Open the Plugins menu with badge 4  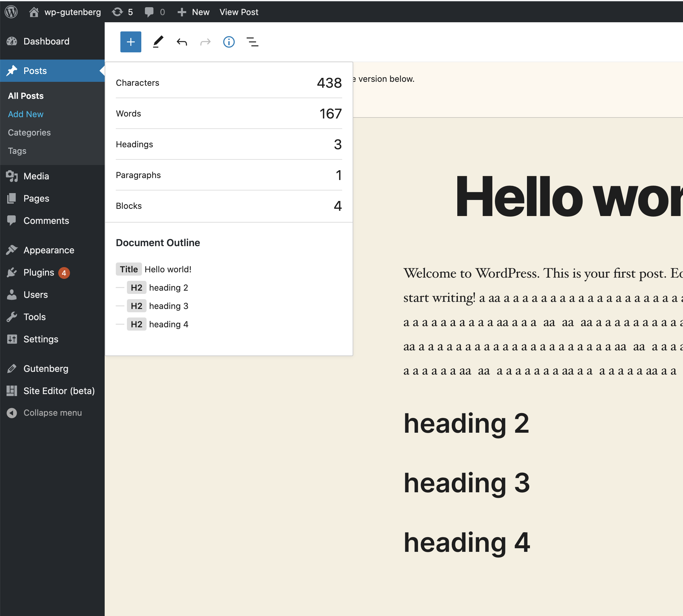coord(52,272)
